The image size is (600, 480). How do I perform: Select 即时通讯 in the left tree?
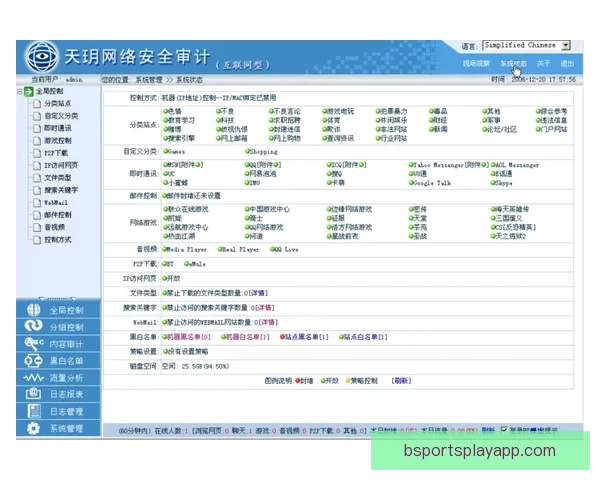tap(57, 128)
